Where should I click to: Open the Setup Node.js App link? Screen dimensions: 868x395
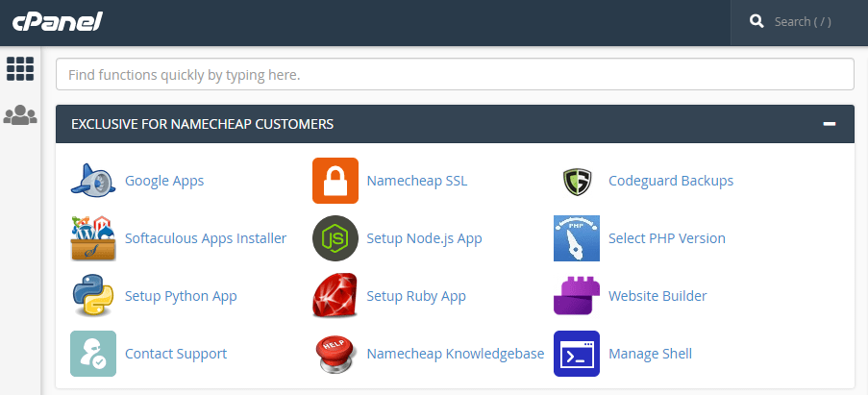tap(424, 238)
